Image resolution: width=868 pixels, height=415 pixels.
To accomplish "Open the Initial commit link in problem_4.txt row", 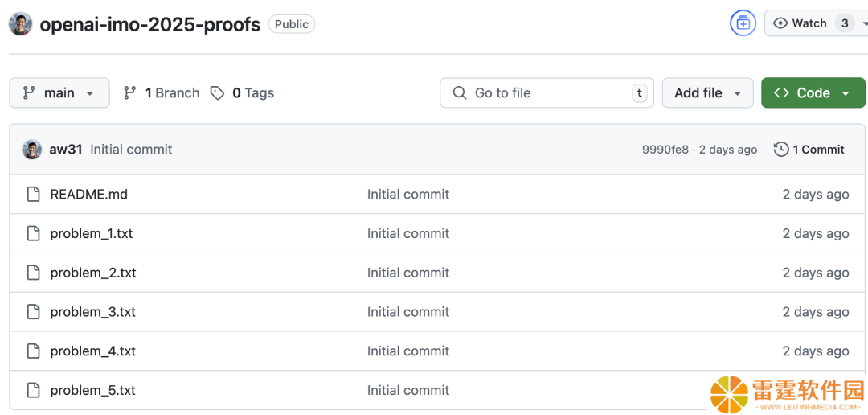I will coord(408,351).
